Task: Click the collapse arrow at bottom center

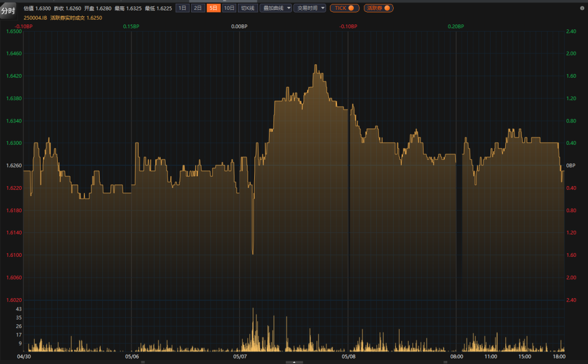Action: pos(294,362)
